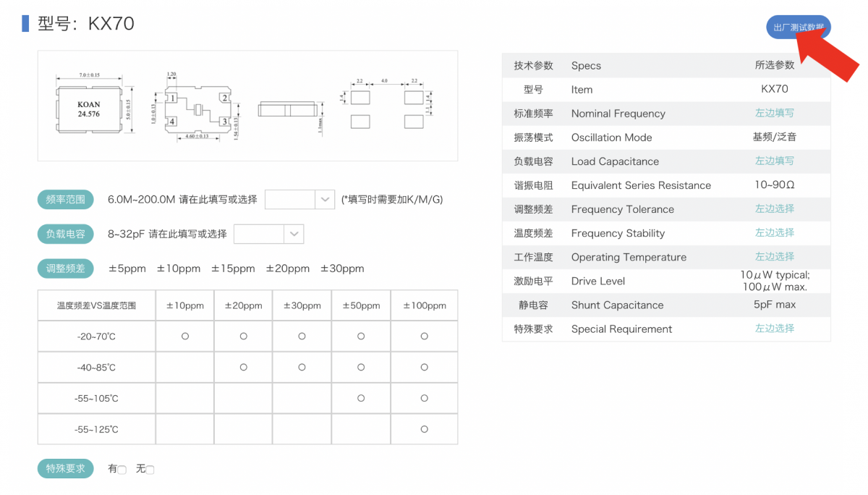This screenshot has width=868, height=495.
Task: Click the 频率范围 label tag
Action: click(66, 200)
